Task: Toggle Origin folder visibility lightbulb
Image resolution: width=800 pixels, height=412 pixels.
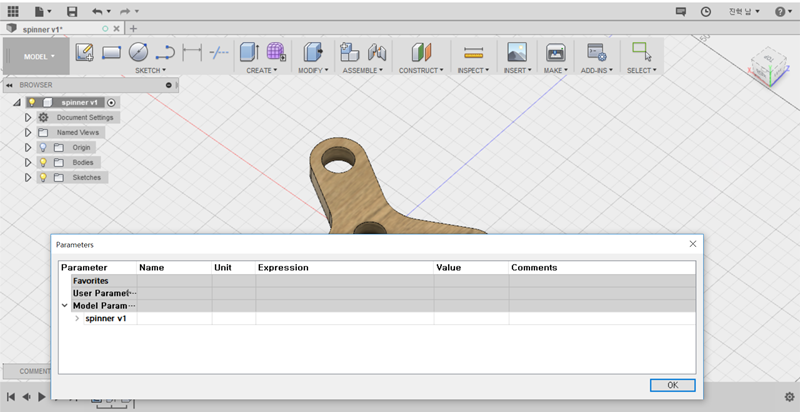Action: [x=43, y=147]
